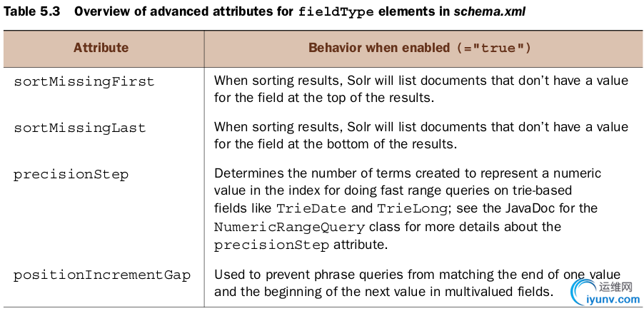Click the NumericRangeQuery class name
Screen dimensions: 644x311
[x=289, y=227]
